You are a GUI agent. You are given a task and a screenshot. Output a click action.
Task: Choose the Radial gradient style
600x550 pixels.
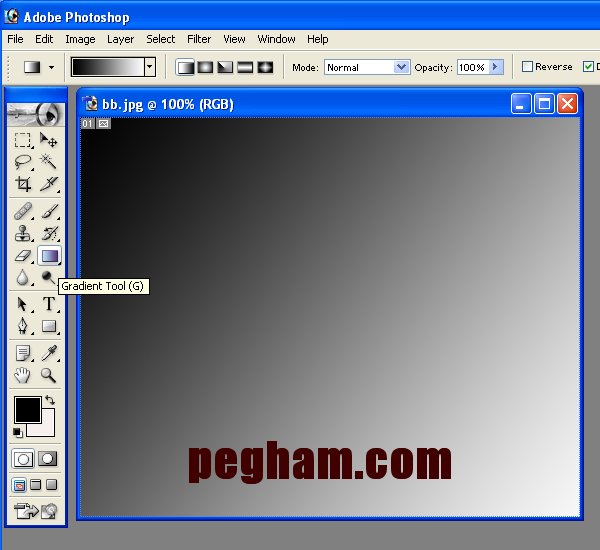[x=205, y=67]
